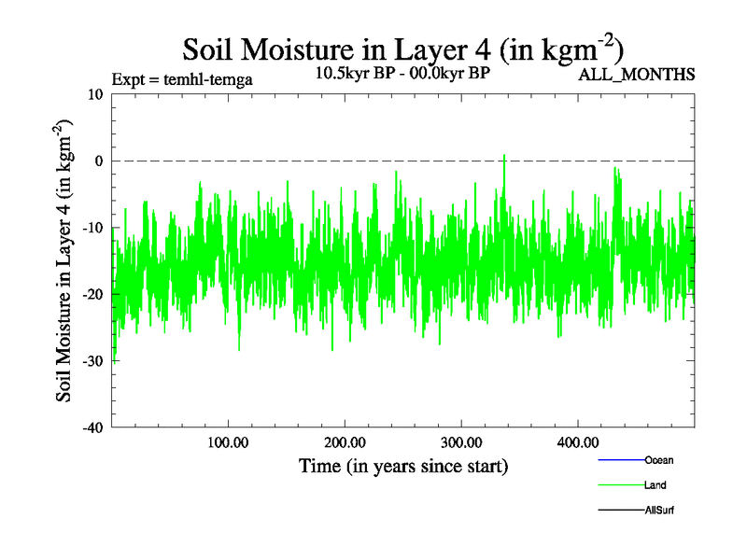Click the blue Ocean legend line
This screenshot has width=747, height=560.
(620, 460)
